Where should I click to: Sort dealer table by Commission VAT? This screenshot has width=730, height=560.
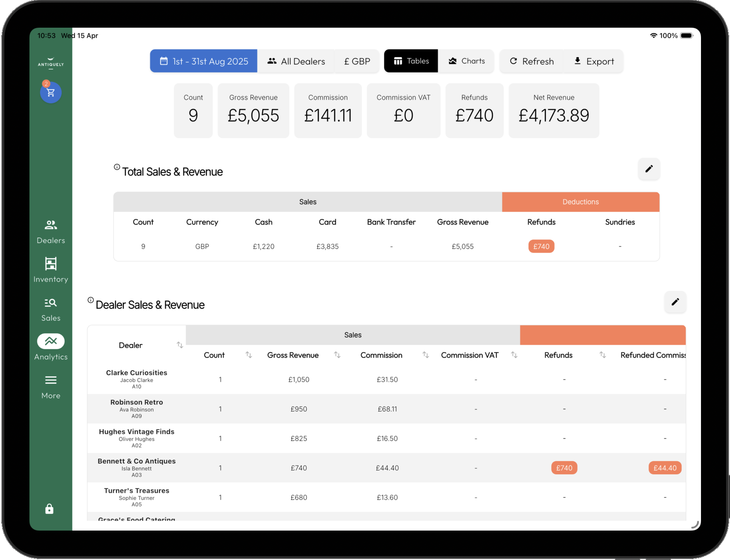(x=514, y=355)
